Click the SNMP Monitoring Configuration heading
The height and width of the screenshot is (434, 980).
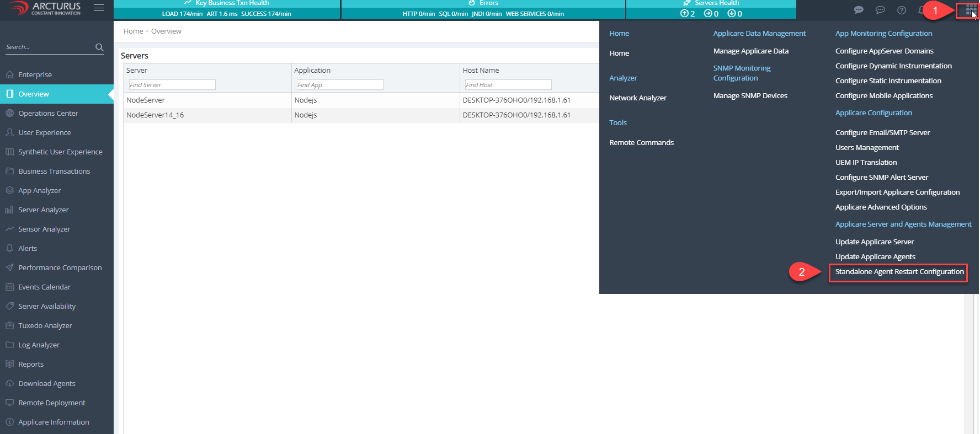(x=742, y=73)
